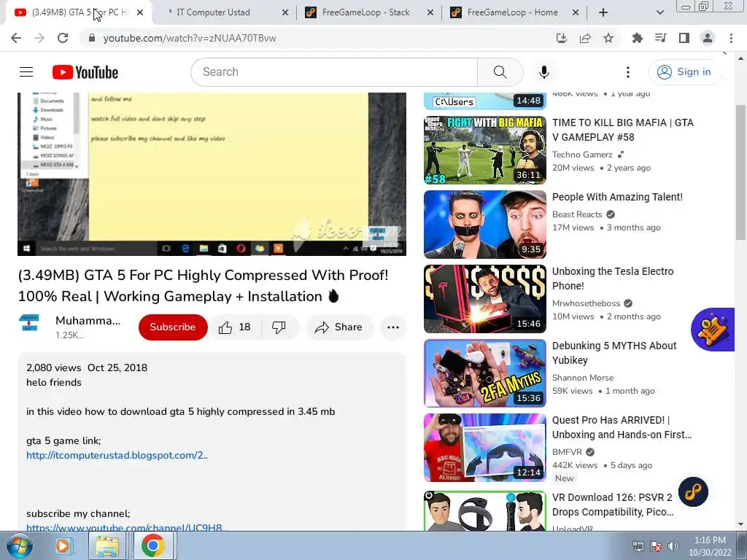Subscribe to the channel

coord(173,327)
